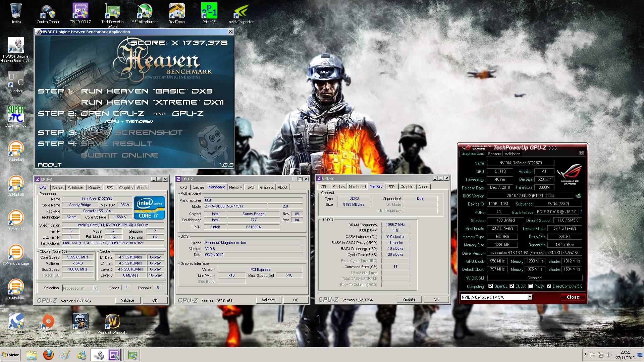Click Run Heaven "Xtreme" DX11 step

153,102
